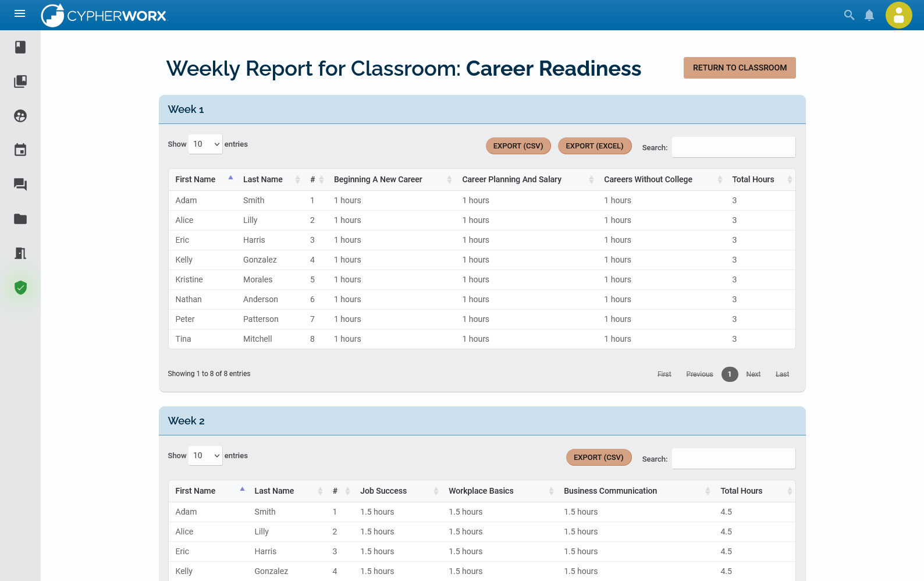Sort Week 2 by First Name

click(x=208, y=491)
